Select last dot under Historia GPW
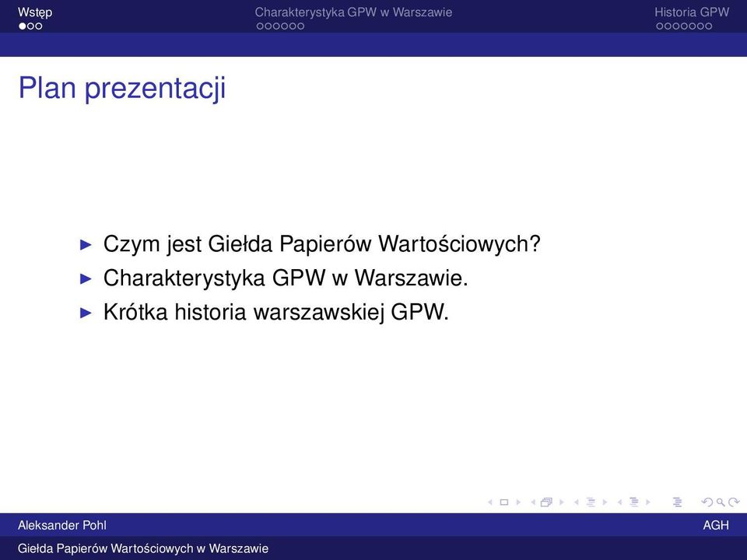Image resolution: width=747 pixels, height=560 pixels. pos(708,26)
